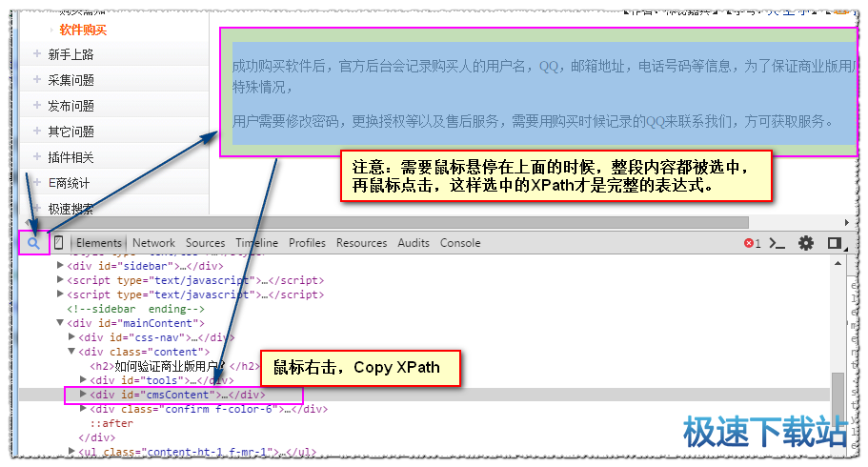Expand the div id="css-nav" node

[x=71, y=336]
